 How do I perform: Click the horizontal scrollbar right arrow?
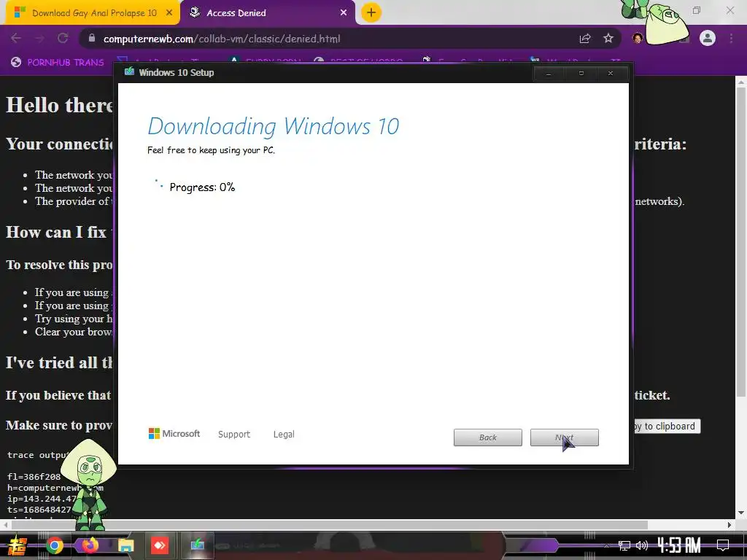pyautogui.click(x=729, y=525)
